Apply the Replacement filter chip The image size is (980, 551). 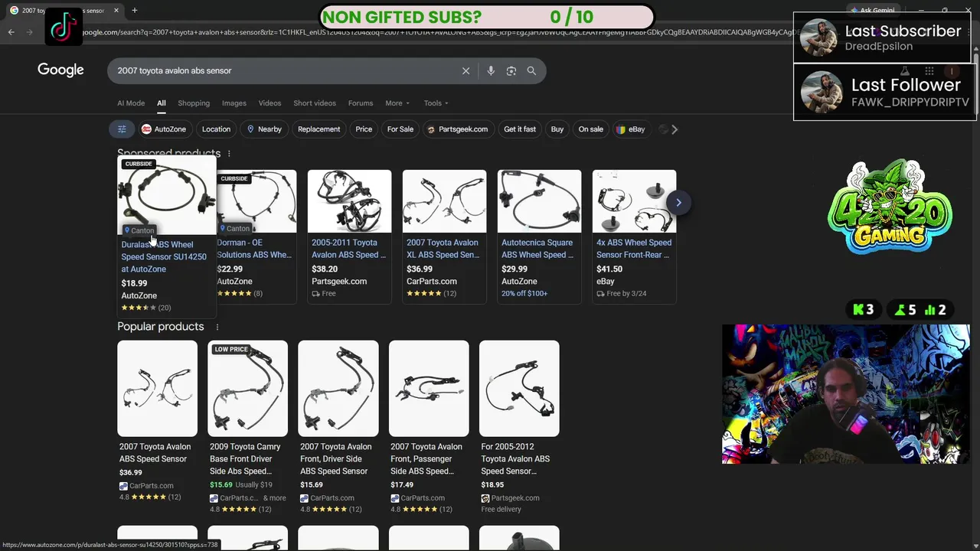318,129
